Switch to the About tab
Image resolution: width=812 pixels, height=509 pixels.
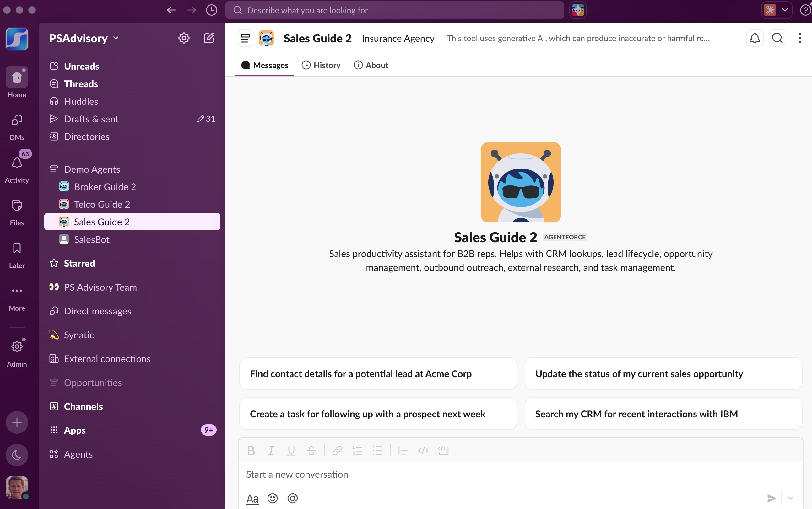[x=371, y=65]
